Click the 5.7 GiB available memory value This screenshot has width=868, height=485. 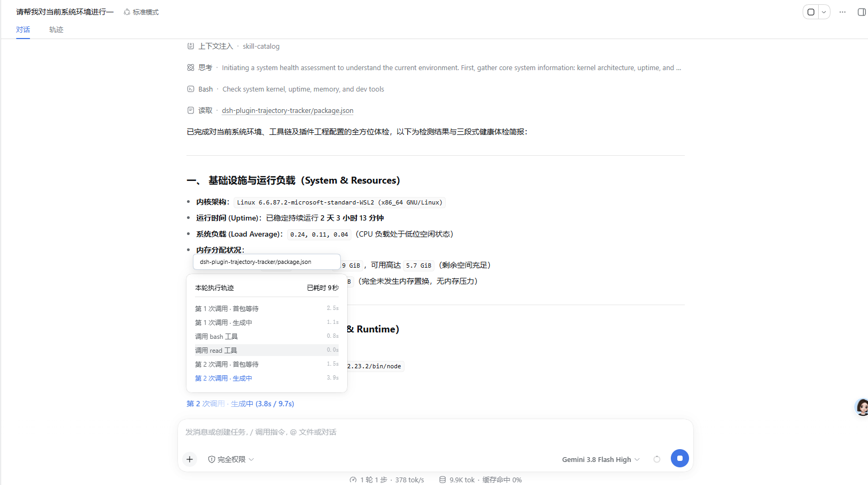418,266
